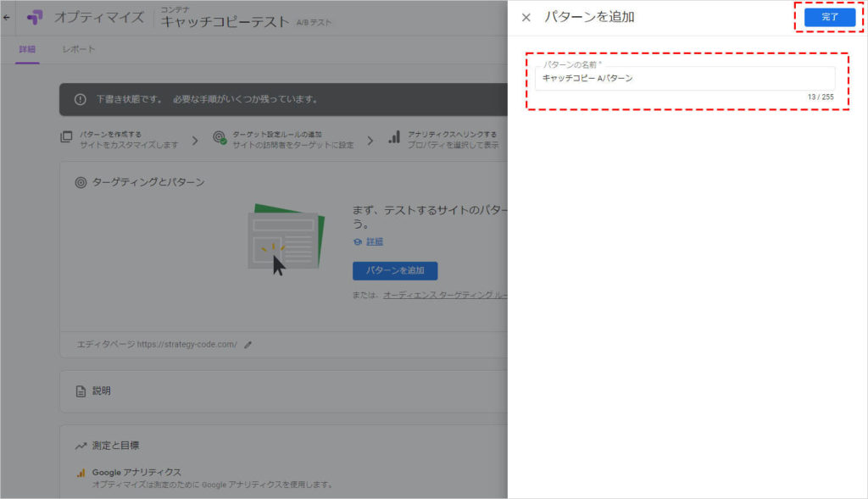
Task: Click the 完了 button
Action: point(829,17)
